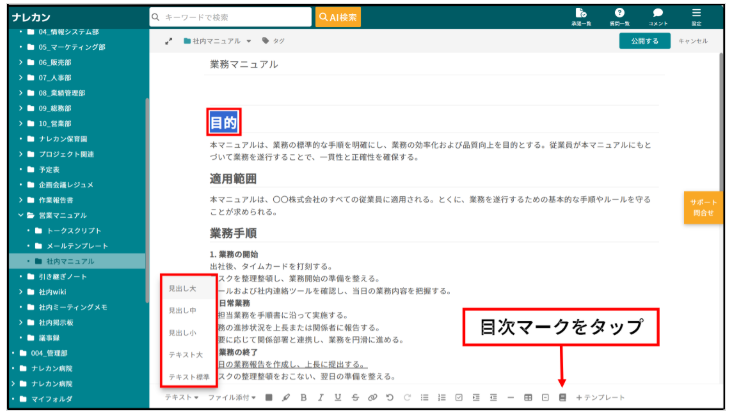Select テキスト標準 from the text style menu
The height and width of the screenshot is (414, 736).
(x=188, y=376)
